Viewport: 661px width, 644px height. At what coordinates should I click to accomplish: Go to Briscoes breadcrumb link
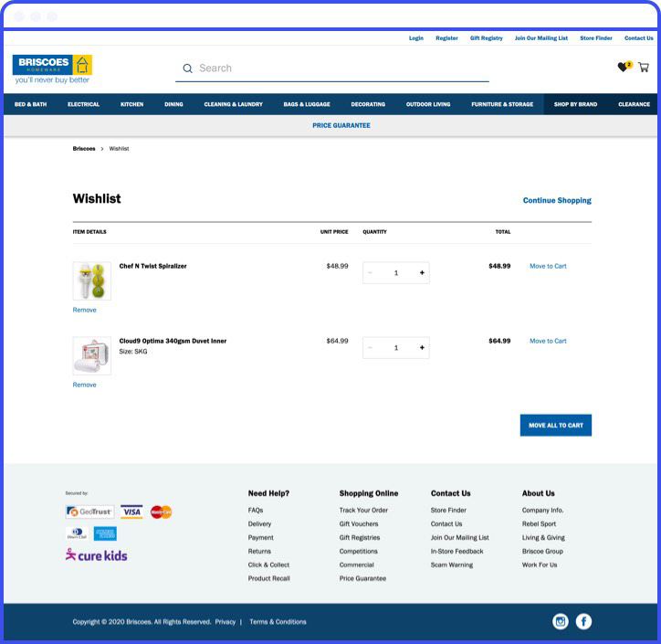pyautogui.click(x=84, y=149)
